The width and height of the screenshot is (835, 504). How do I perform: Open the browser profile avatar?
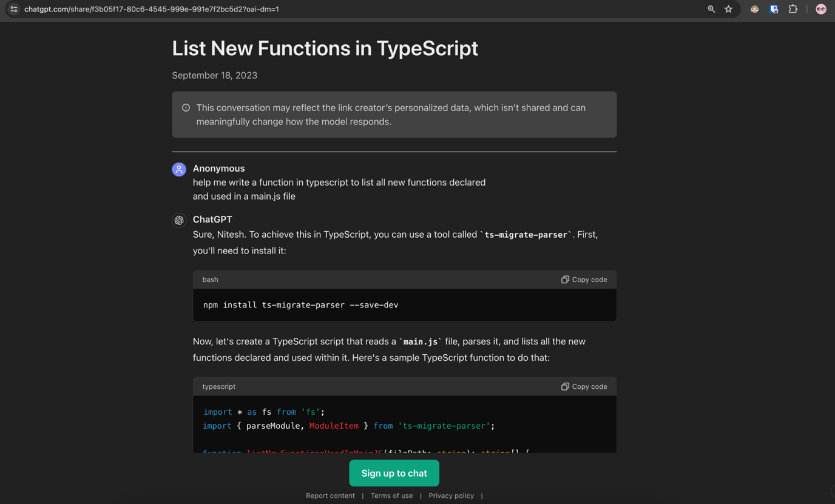(x=820, y=9)
